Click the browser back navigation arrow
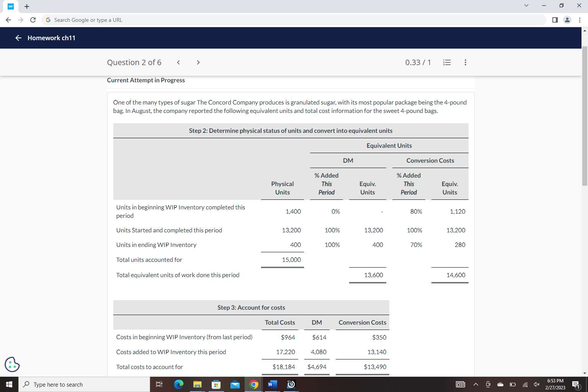 coord(8,20)
